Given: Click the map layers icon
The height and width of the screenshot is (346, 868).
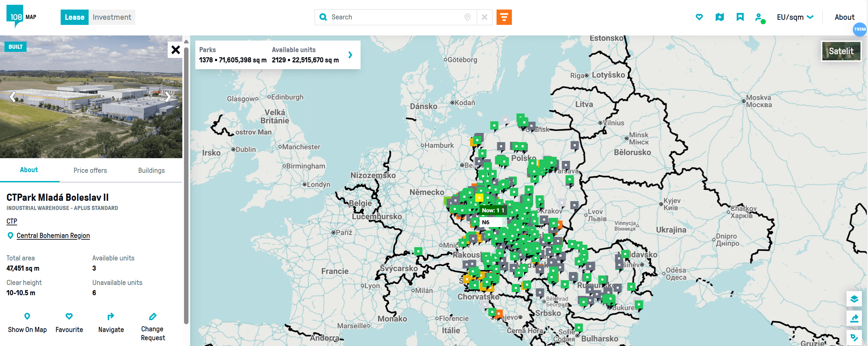Looking at the screenshot, I should 854,299.
